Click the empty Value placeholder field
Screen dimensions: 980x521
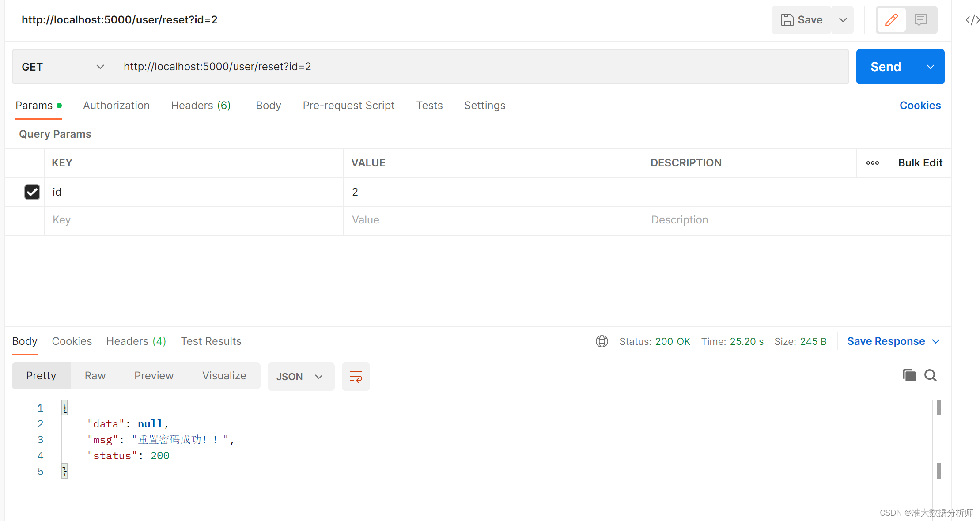[493, 220]
